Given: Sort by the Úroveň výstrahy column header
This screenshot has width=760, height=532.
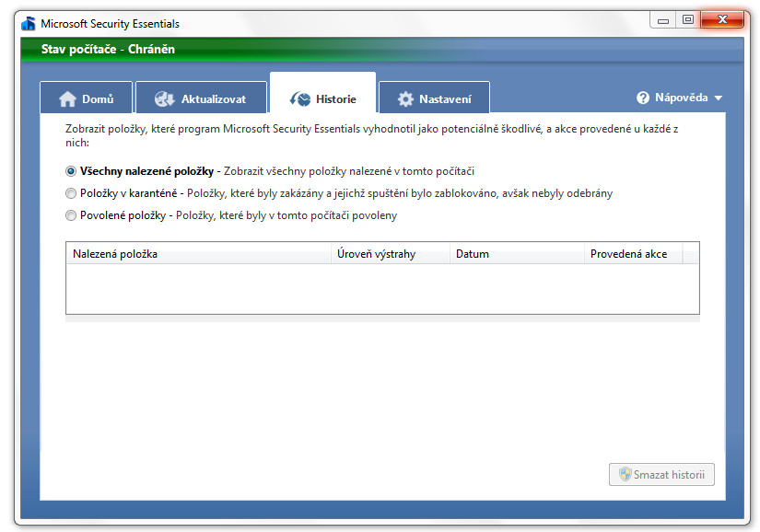Looking at the screenshot, I should tap(391, 254).
